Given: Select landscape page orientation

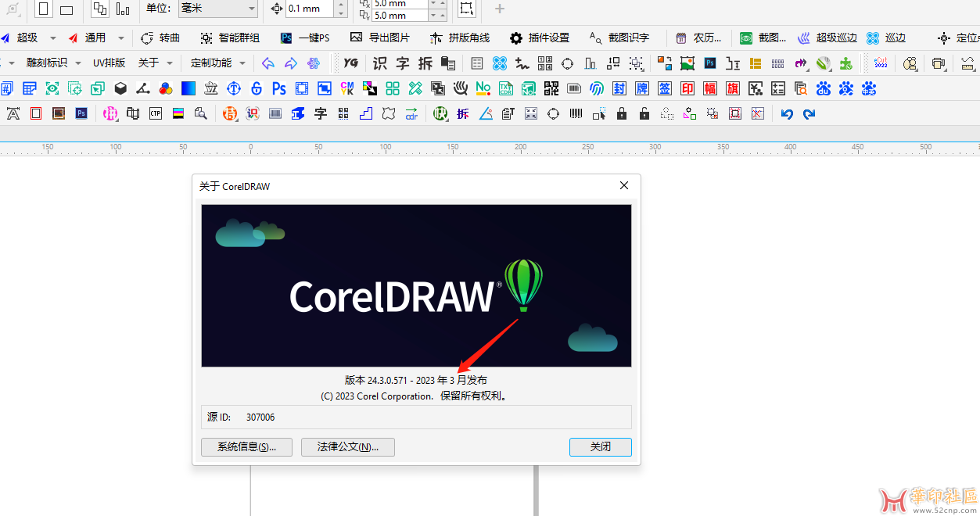Looking at the screenshot, I should click(x=66, y=9).
